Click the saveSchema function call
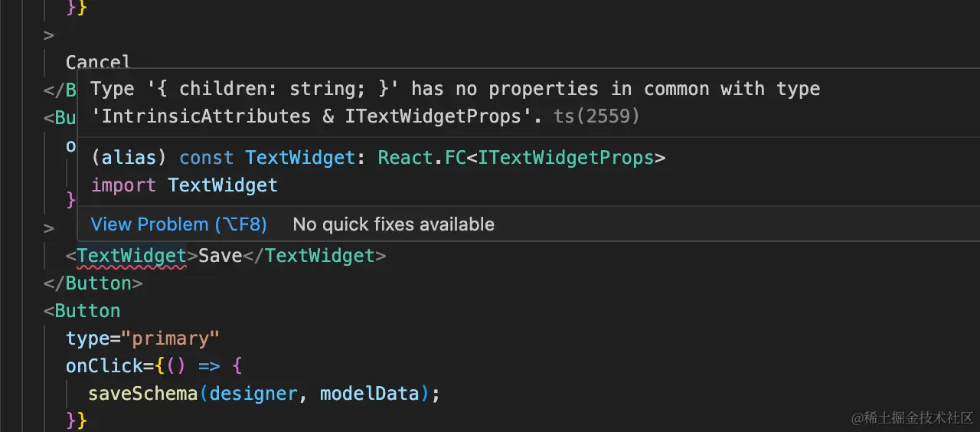 click(x=142, y=394)
